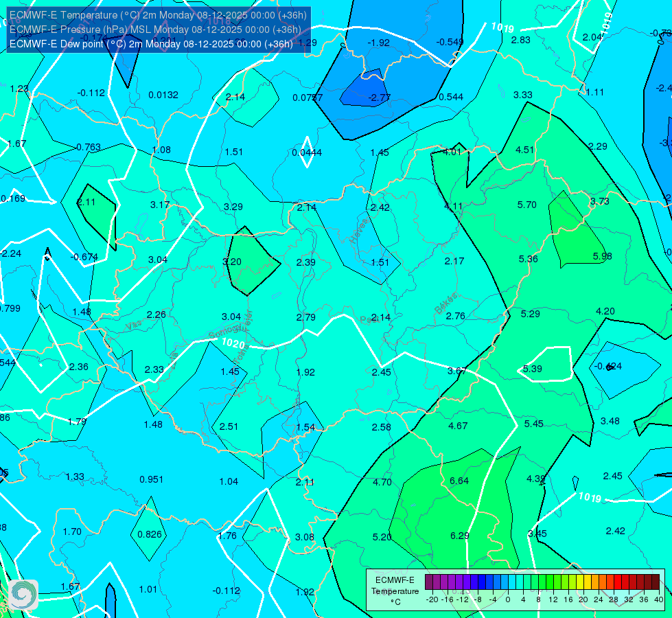Click the purple -20 end of the temperature color bar
The width and height of the screenshot is (672, 618).
point(428,582)
